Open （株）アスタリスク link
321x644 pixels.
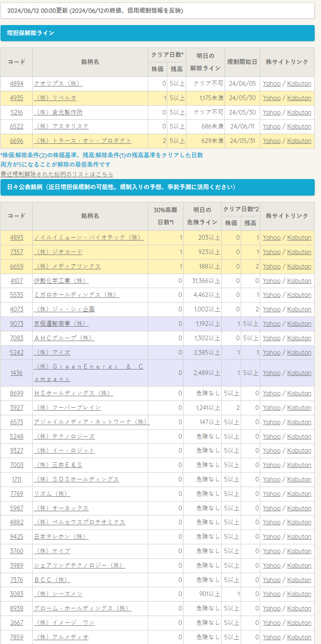click(61, 126)
